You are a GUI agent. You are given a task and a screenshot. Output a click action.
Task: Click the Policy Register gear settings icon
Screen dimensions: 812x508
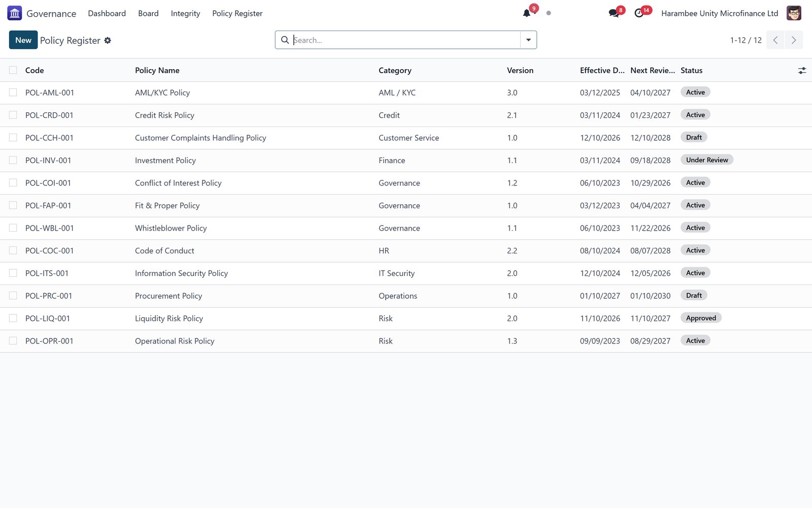pyautogui.click(x=108, y=40)
